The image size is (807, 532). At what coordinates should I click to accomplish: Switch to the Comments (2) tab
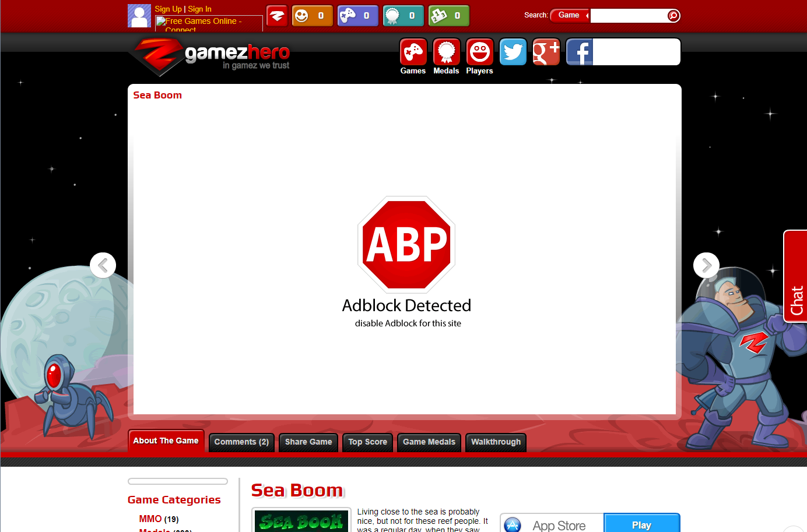pyautogui.click(x=241, y=442)
